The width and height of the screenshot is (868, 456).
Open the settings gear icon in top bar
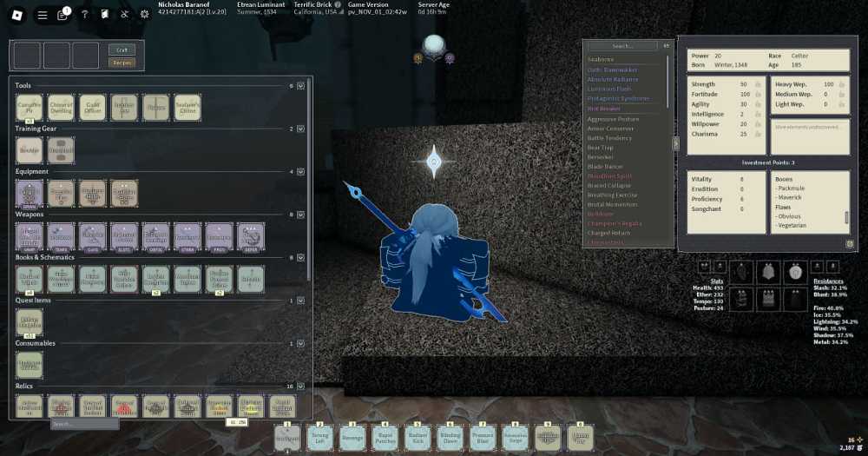[x=144, y=15]
